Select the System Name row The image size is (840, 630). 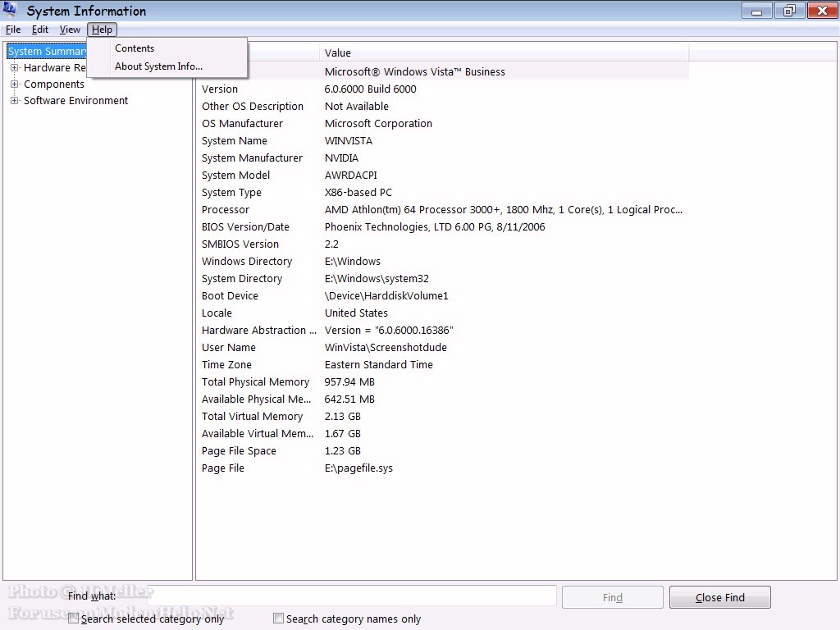[x=442, y=140]
